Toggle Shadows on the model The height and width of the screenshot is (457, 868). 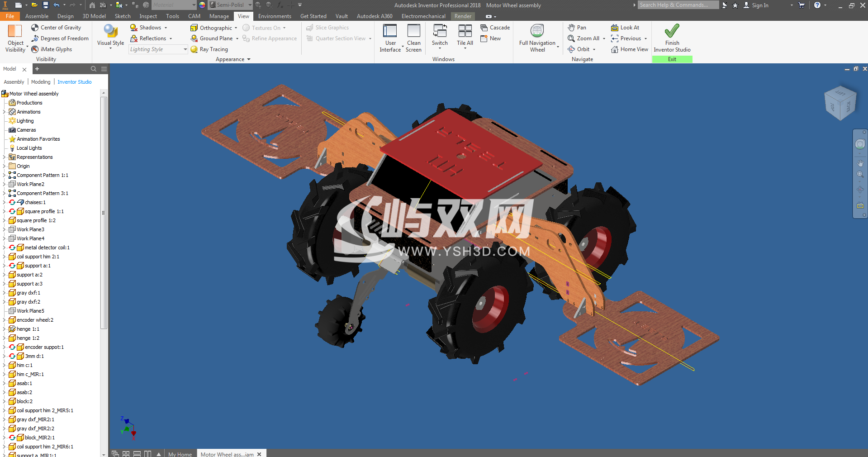click(x=146, y=28)
